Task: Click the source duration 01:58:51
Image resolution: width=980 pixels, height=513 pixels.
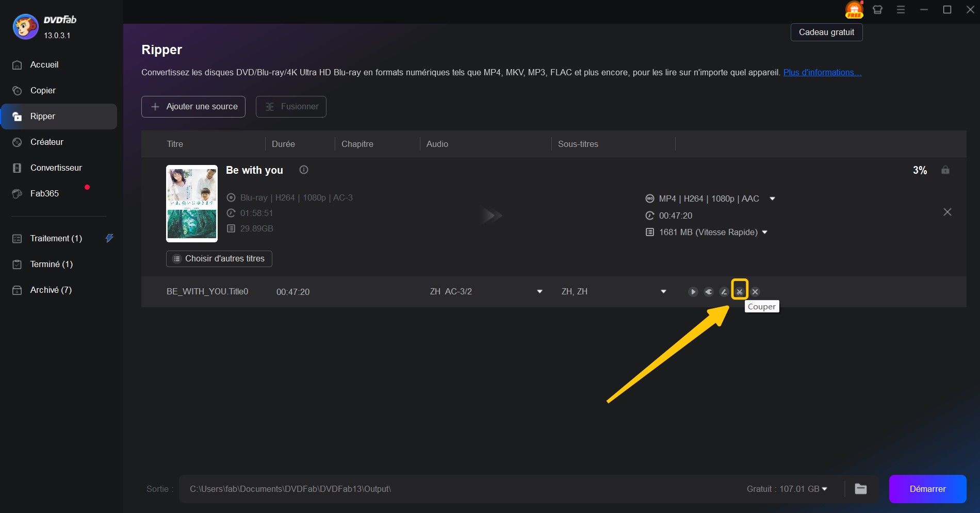Action: point(256,213)
